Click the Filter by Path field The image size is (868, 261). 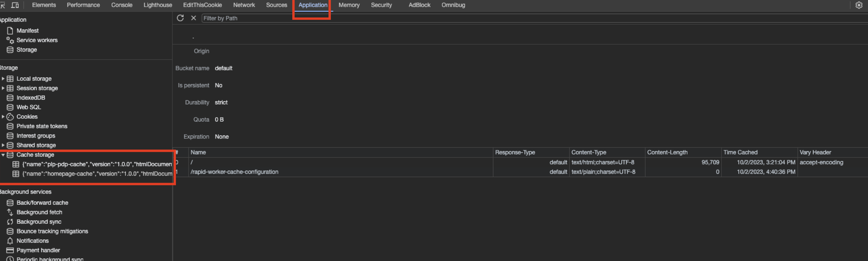point(534,18)
